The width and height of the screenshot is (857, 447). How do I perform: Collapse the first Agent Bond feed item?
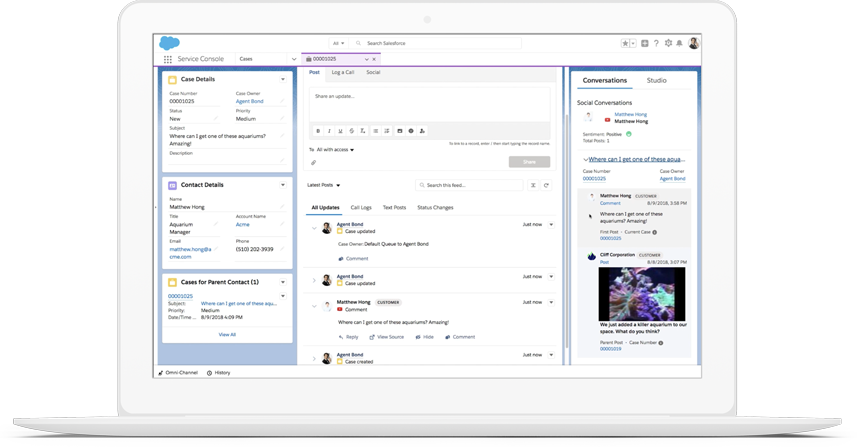coord(314,228)
